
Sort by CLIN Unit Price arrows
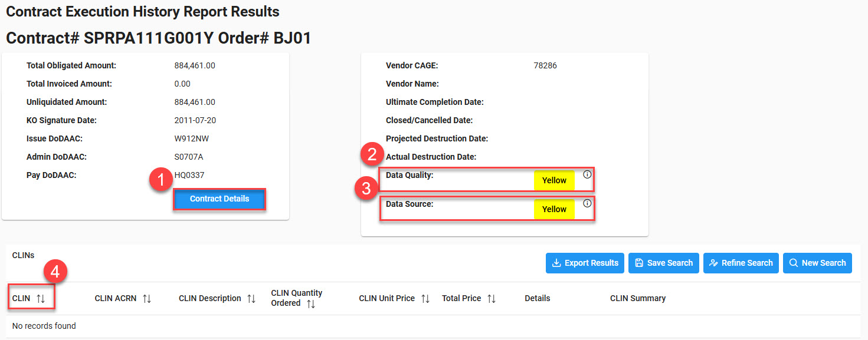tap(425, 299)
